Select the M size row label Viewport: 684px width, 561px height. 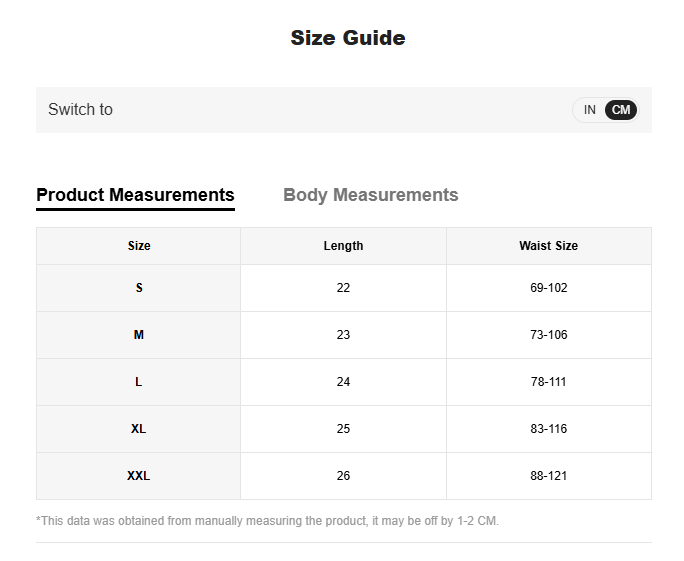(139, 335)
